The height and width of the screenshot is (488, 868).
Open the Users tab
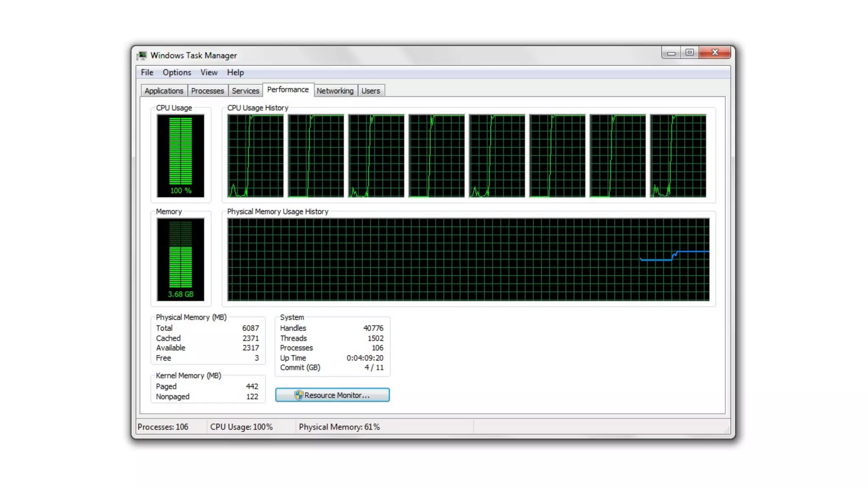tap(370, 91)
